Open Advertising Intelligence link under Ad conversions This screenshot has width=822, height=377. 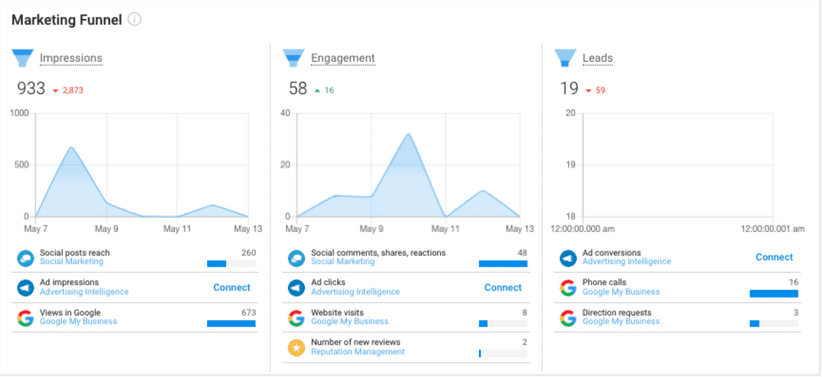click(626, 262)
